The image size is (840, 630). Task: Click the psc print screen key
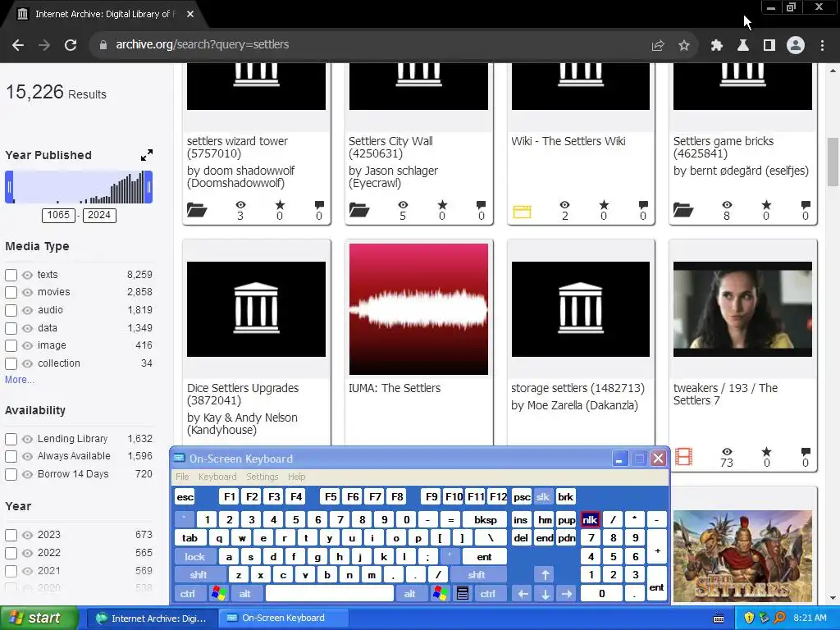522,496
